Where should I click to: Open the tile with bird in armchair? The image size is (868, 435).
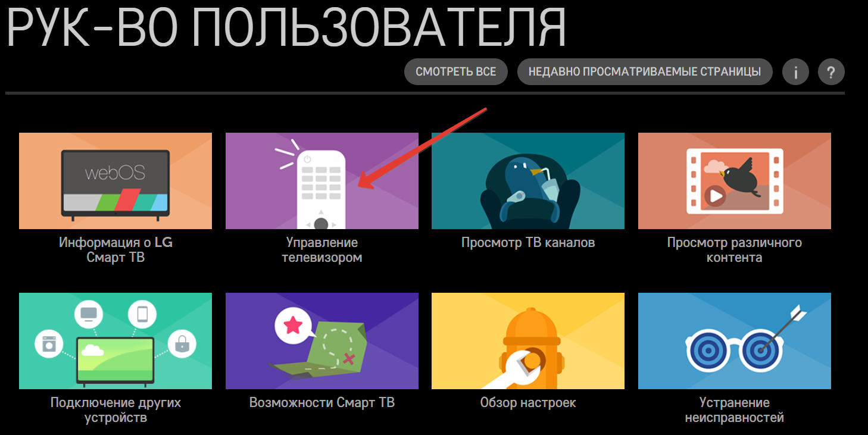click(528, 181)
